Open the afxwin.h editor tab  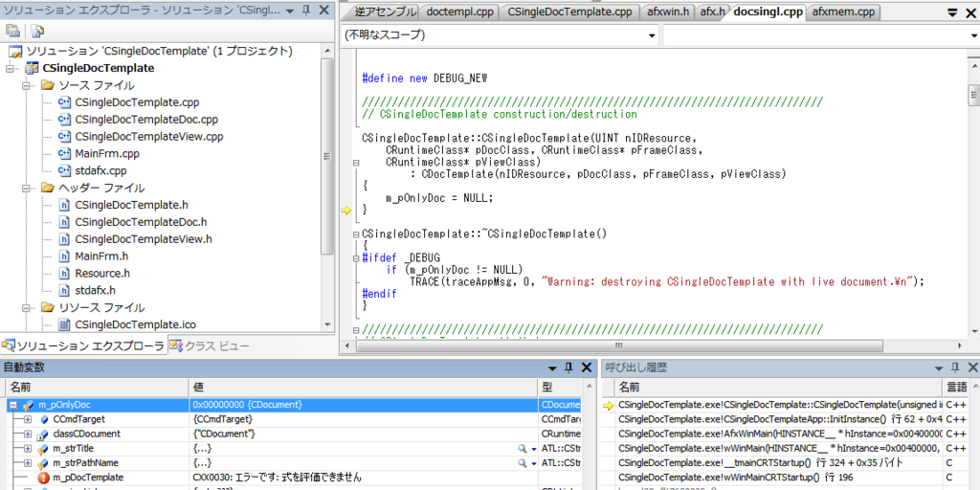(667, 11)
